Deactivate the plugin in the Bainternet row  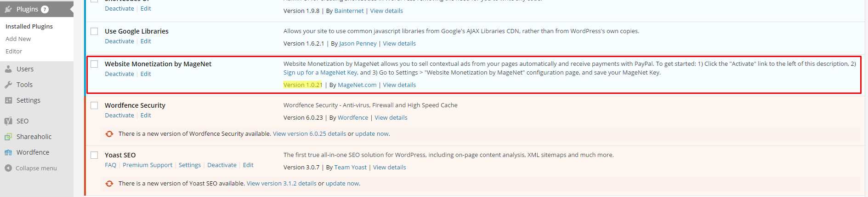(119, 8)
